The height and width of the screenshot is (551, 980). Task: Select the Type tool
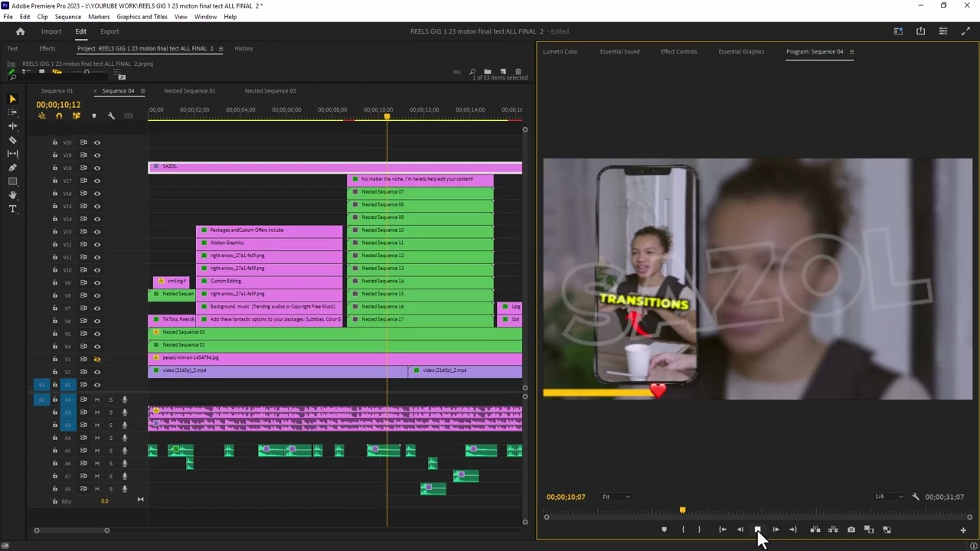tap(12, 209)
